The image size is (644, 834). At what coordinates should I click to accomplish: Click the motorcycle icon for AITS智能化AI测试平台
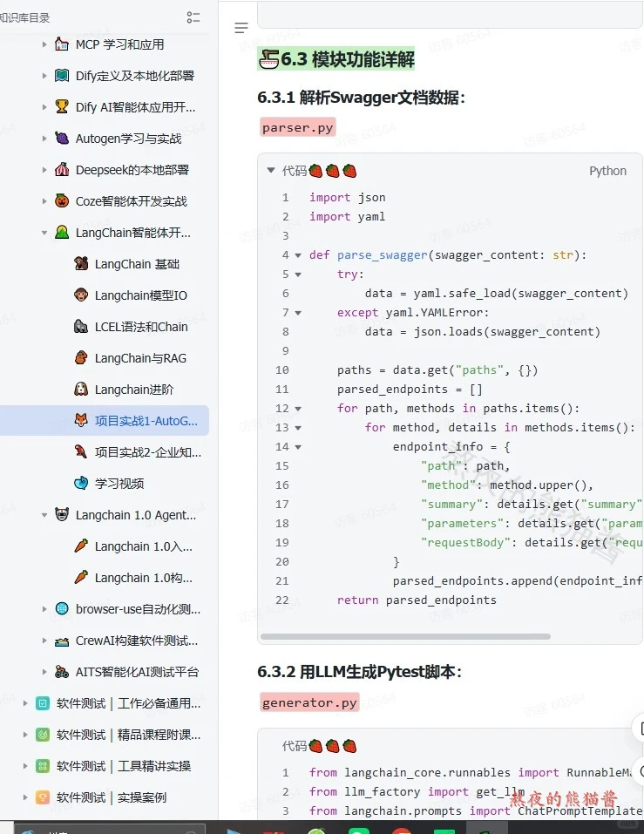click(x=62, y=672)
